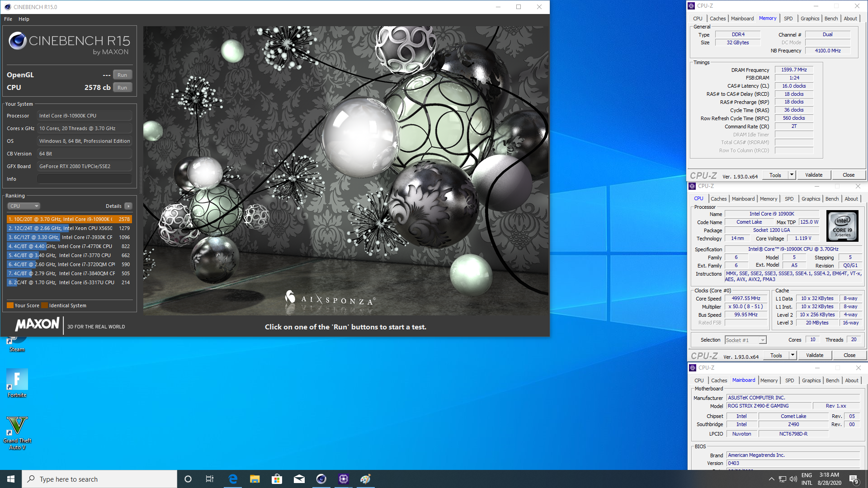This screenshot has width=868, height=488.
Task: Select the Core i7-4770K ranking row
Action: (x=69, y=246)
